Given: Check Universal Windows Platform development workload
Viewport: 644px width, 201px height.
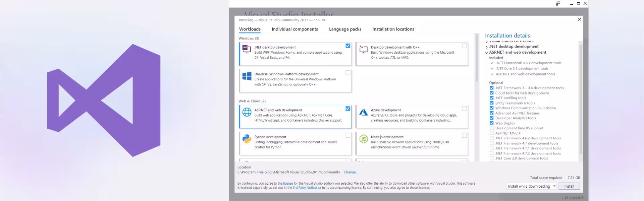Looking at the screenshot, I should (x=348, y=73).
